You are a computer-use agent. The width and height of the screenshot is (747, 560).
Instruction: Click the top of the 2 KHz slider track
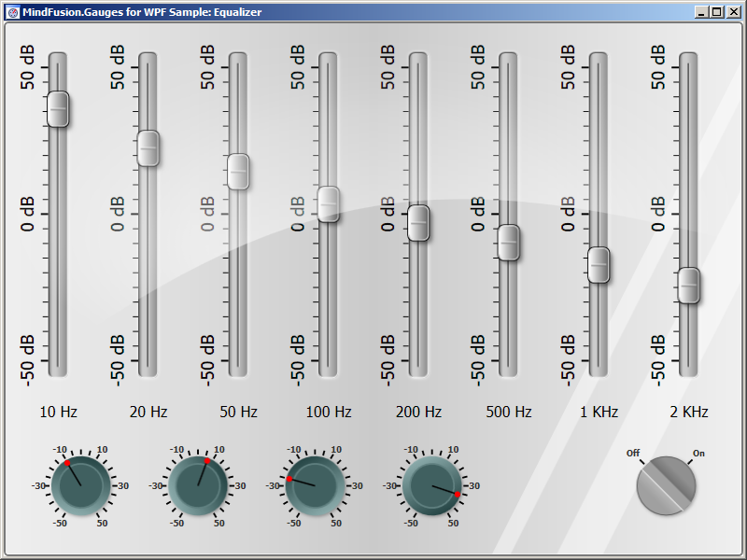click(689, 63)
